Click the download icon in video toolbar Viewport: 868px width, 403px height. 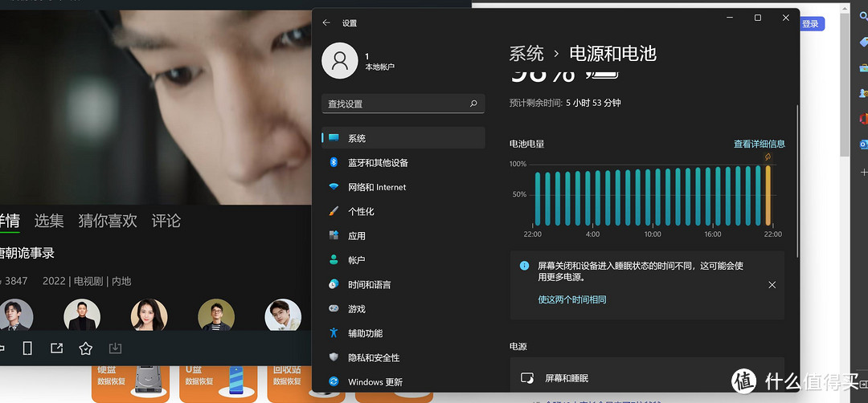click(115, 348)
